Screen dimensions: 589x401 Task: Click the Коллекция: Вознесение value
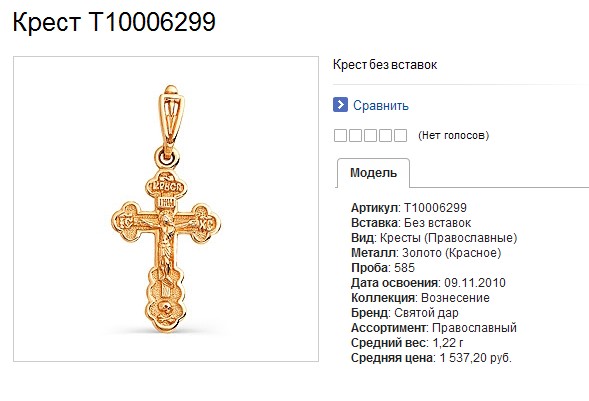click(x=455, y=298)
